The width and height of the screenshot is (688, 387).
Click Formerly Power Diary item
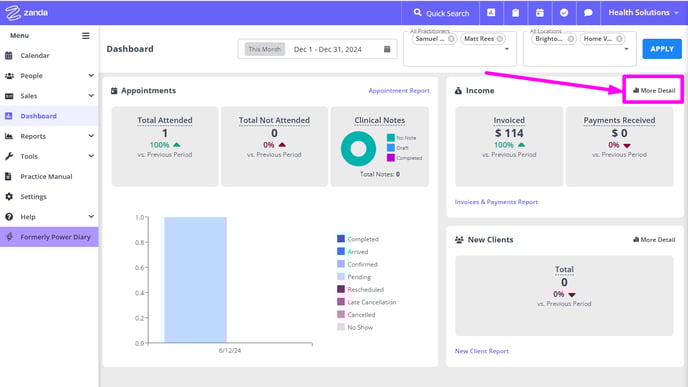pyautogui.click(x=49, y=237)
